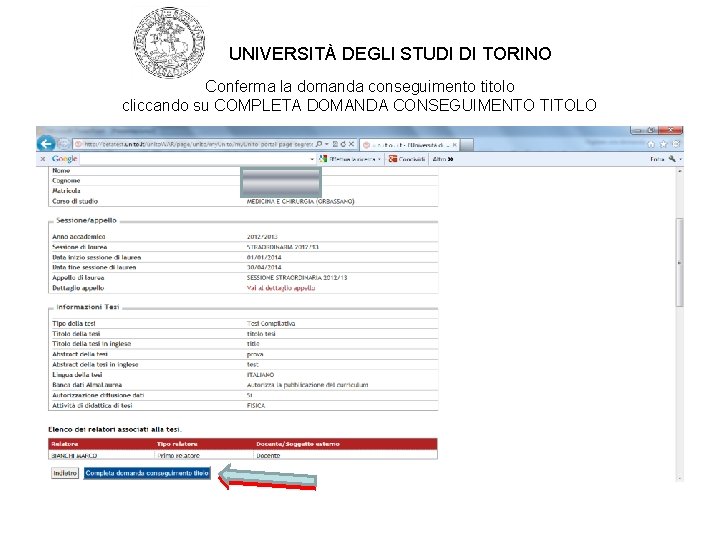The image size is (720, 540).
Task: Click the Docente/Soggetto esterno column header
Action: (x=298, y=444)
